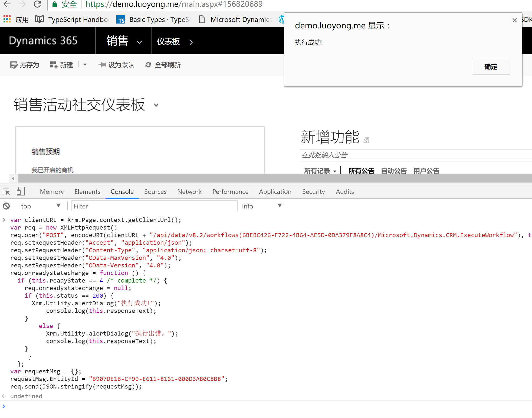Toggle the DevTools device toolbar icon

(x=21, y=191)
